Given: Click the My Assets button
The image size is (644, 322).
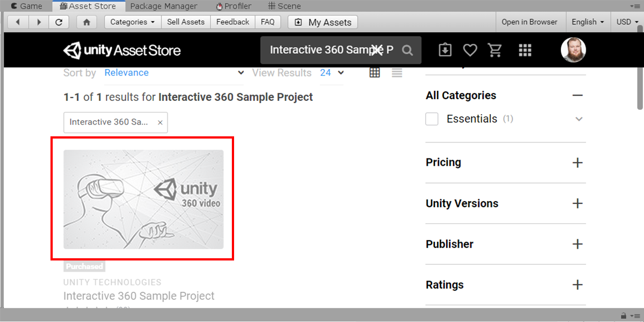Looking at the screenshot, I should pos(323,22).
